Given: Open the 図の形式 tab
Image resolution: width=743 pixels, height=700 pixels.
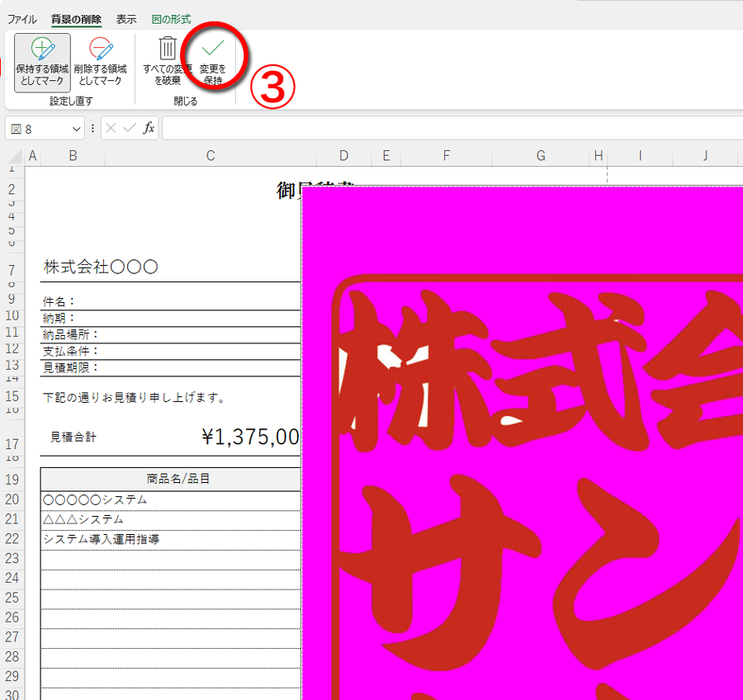Looking at the screenshot, I should click(x=171, y=19).
